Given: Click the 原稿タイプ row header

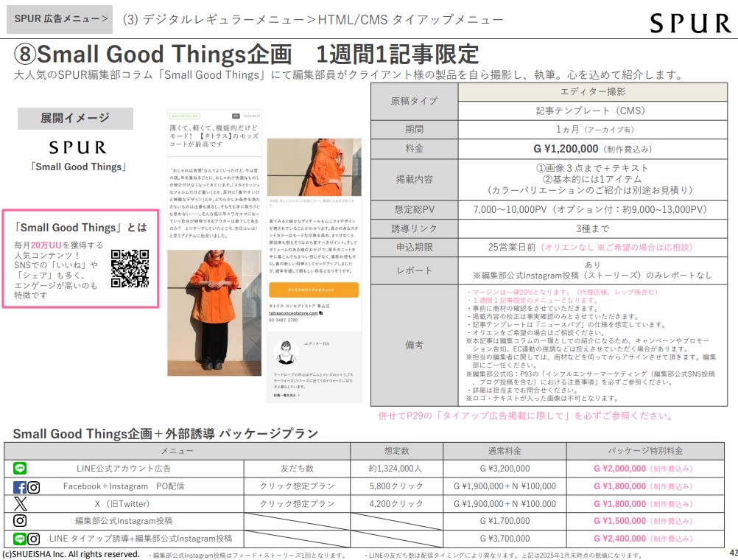Looking at the screenshot, I should point(414,101).
